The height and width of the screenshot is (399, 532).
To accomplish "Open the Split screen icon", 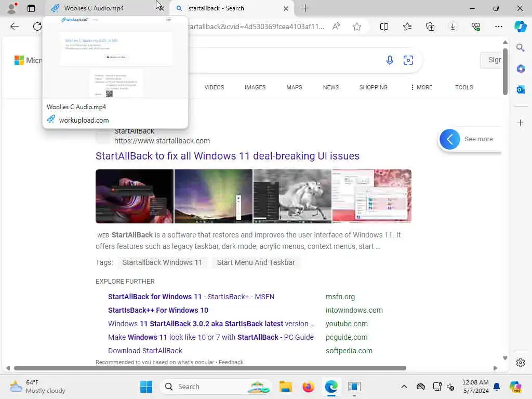I will [x=384, y=26].
